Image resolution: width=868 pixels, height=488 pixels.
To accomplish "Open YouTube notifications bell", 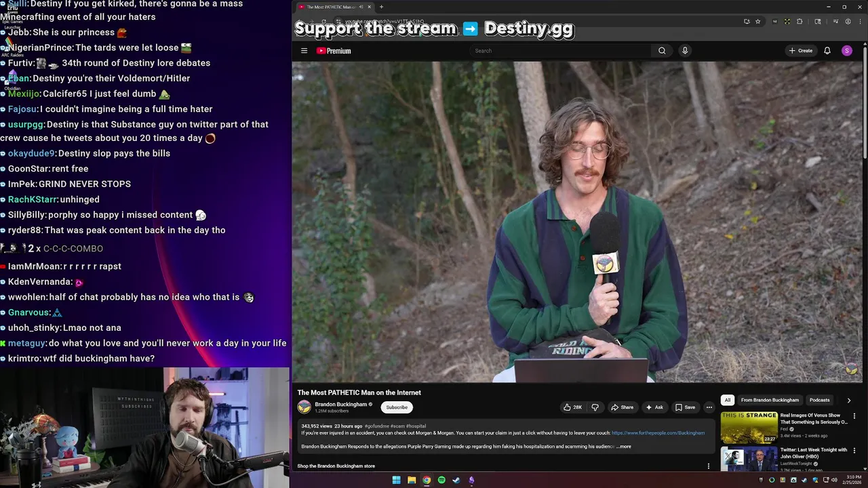I will pyautogui.click(x=827, y=51).
